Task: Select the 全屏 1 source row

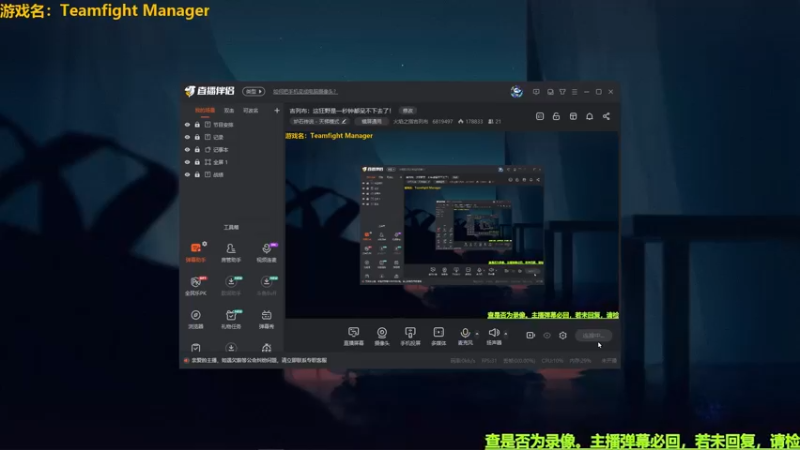Action: (232, 162)
